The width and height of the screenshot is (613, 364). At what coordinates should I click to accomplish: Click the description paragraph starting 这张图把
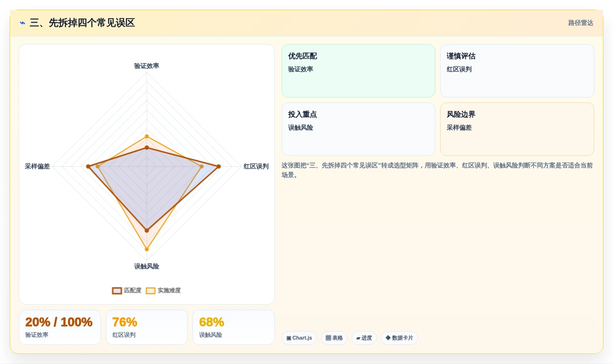pyautogui.click(x=438, y=170)
